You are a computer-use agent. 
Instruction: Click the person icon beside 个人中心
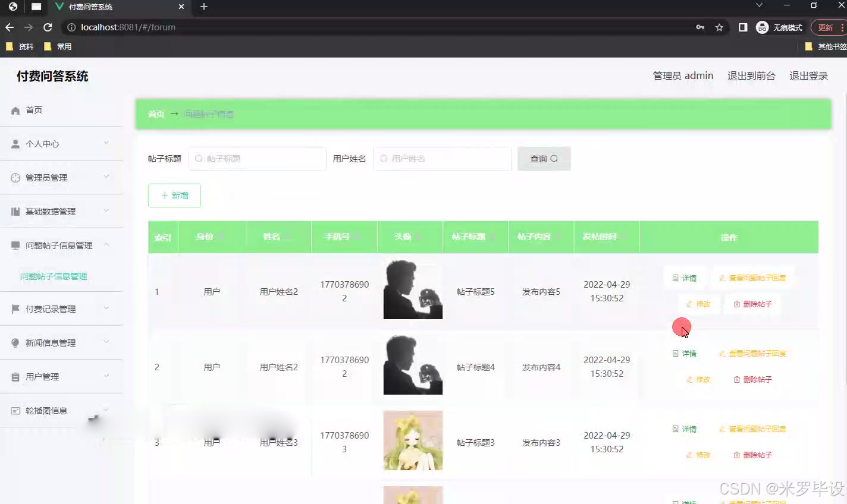pyautogui.click(x=15, y=143)
